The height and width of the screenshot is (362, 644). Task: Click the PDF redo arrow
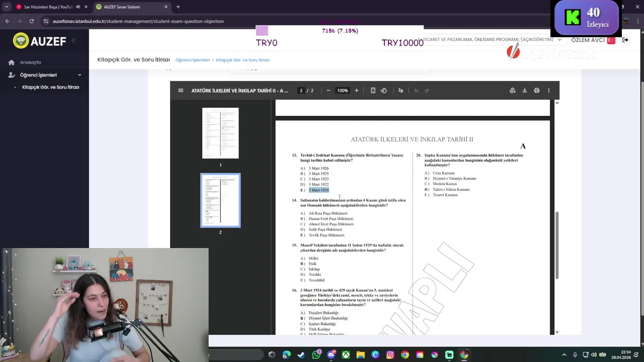point(427,90)
